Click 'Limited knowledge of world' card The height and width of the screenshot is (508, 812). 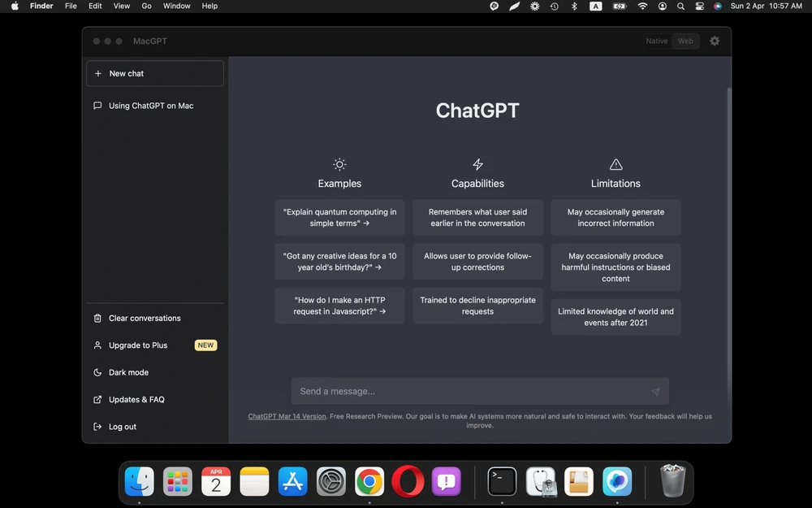[x=615, y=317]
